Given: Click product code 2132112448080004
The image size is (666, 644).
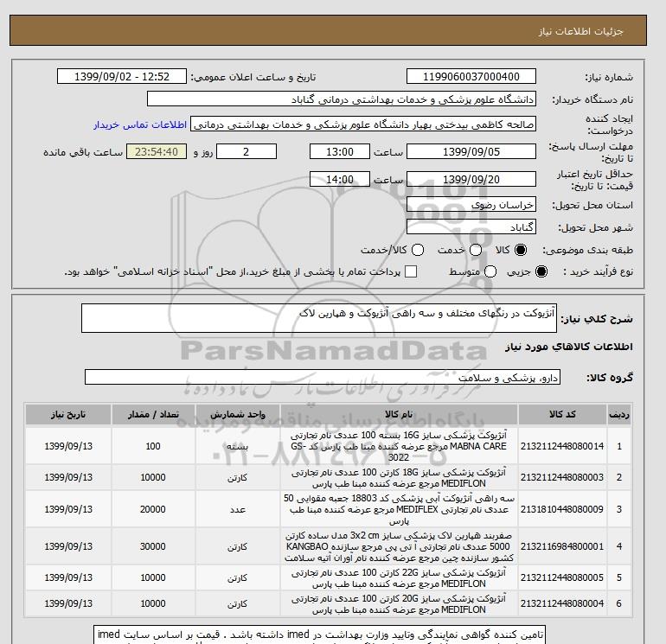Looking at the screenshot, I should tap(562, 603).
